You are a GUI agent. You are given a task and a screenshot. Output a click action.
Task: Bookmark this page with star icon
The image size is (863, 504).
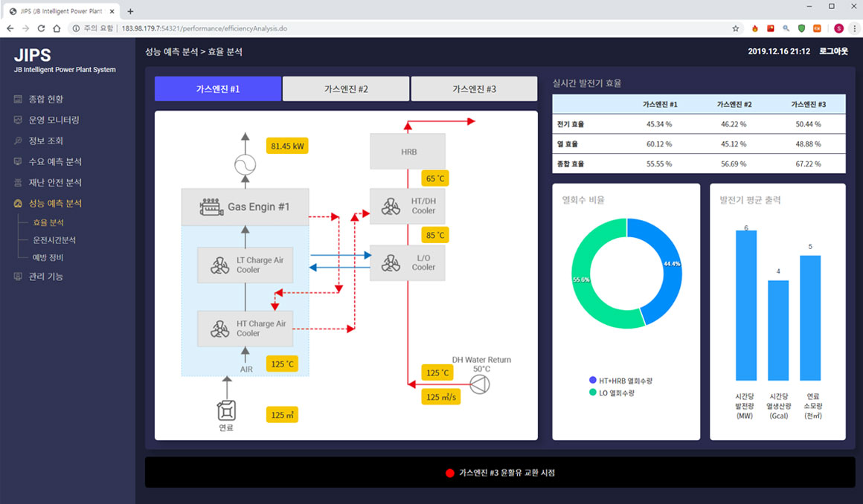[x=735, y=28]
